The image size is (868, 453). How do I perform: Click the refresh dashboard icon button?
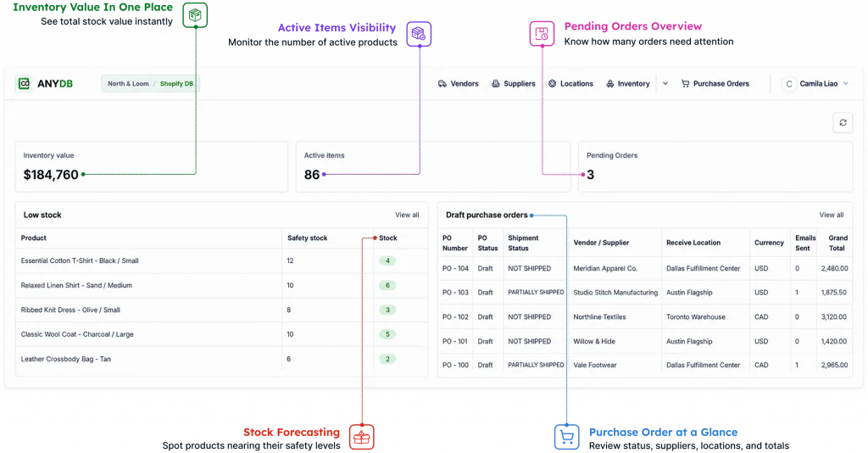point(843,123)
